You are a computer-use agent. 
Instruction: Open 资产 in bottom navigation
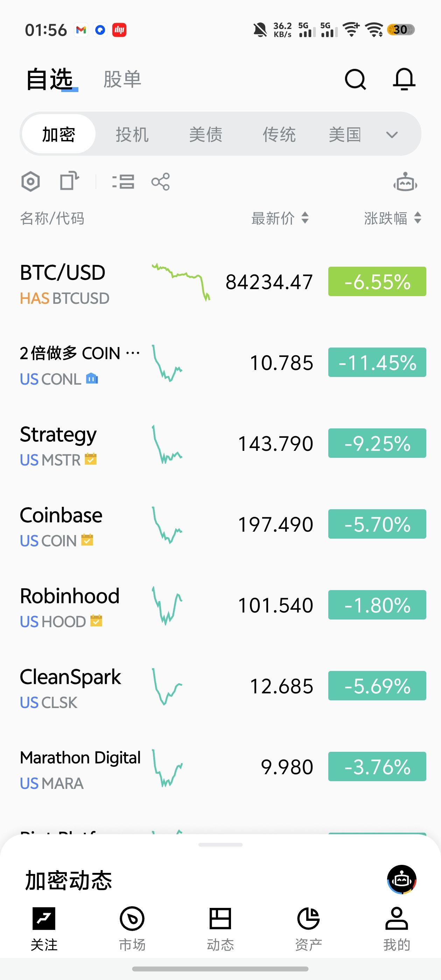pyautogui.click(x=308, y=927)
